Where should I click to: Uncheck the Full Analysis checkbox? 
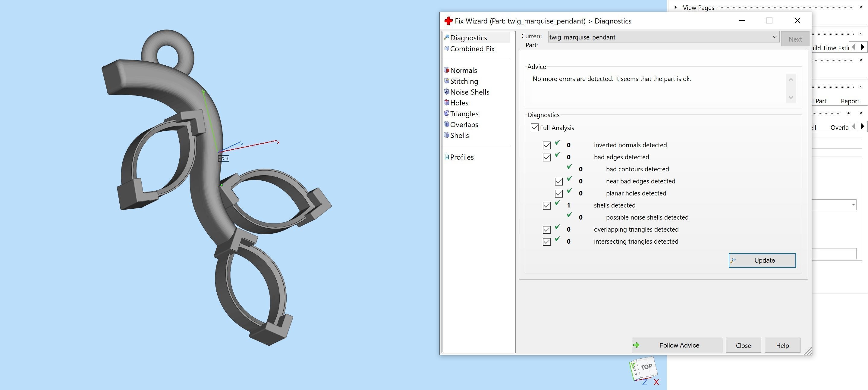pyautogui.click(x=535, y=128)
